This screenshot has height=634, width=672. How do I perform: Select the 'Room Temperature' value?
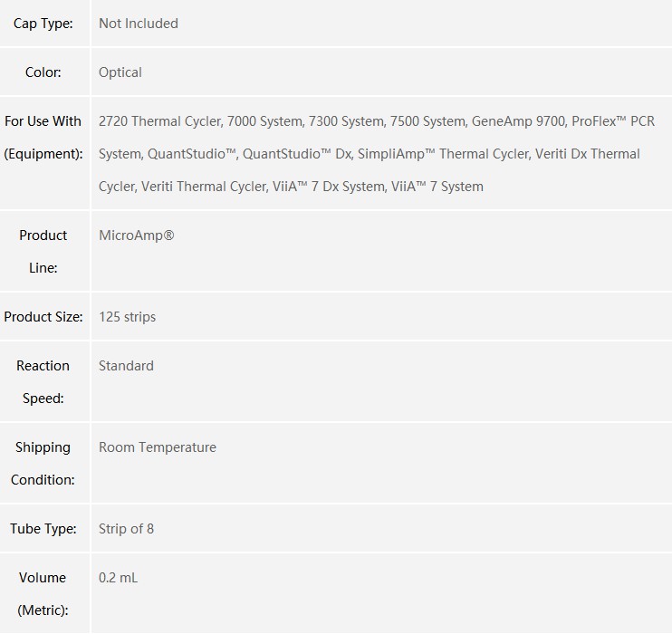click(158, 447)
